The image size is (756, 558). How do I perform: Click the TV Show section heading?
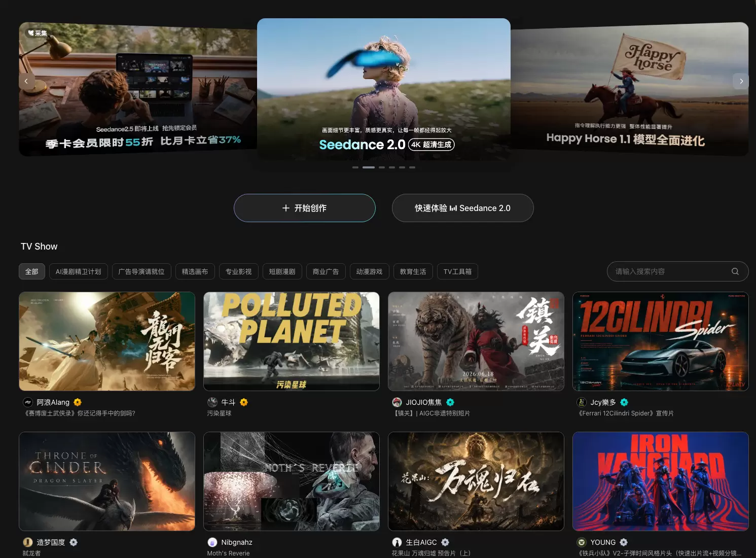tap(39, 247)
